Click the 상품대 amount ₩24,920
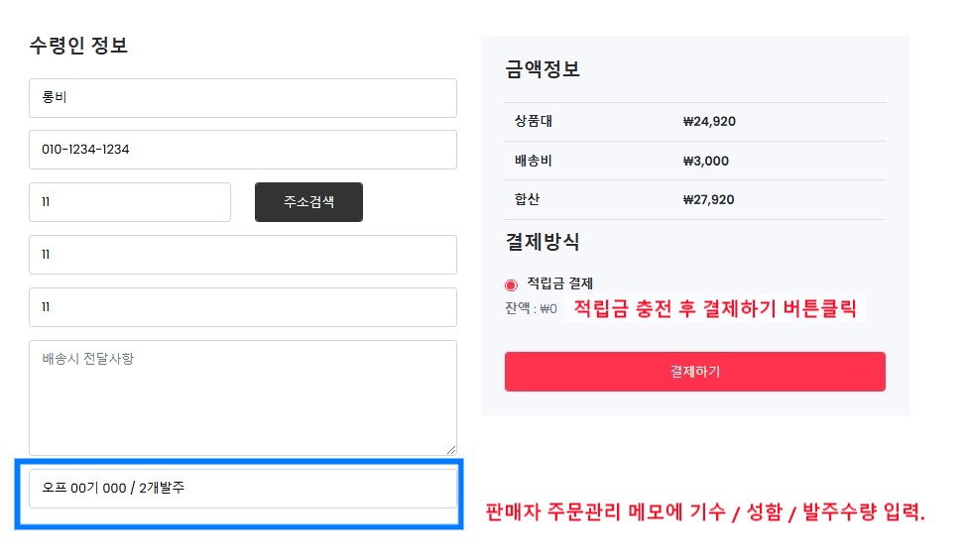Viewport: 966px width, 560px height. [x=709, y=122]
